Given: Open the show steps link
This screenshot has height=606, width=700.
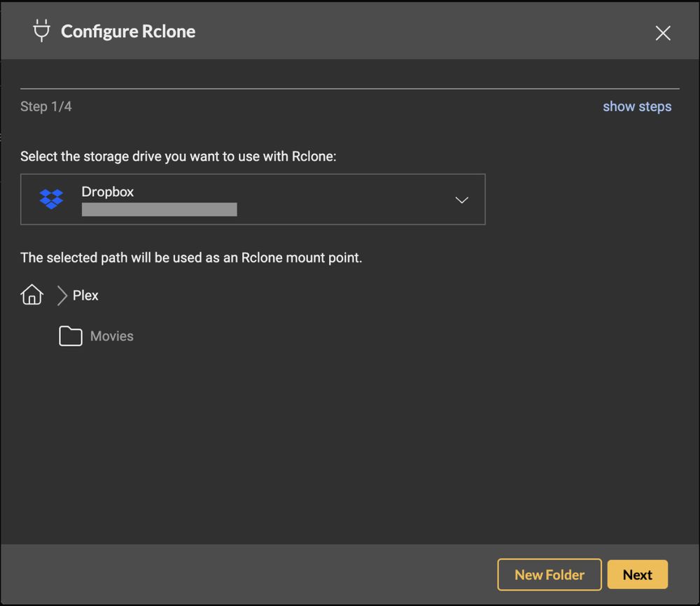Looking at the screenshot, I should coord(636,106).
